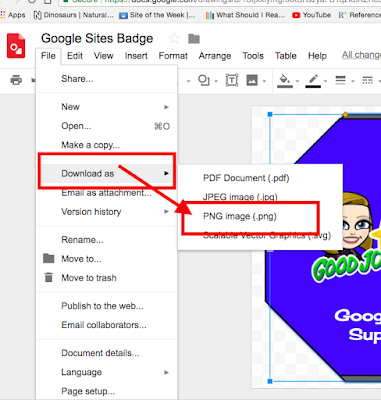The height and width of the screenshot is (400, 381).
Task: Open the View menu
Action: (x=103, y=56)
